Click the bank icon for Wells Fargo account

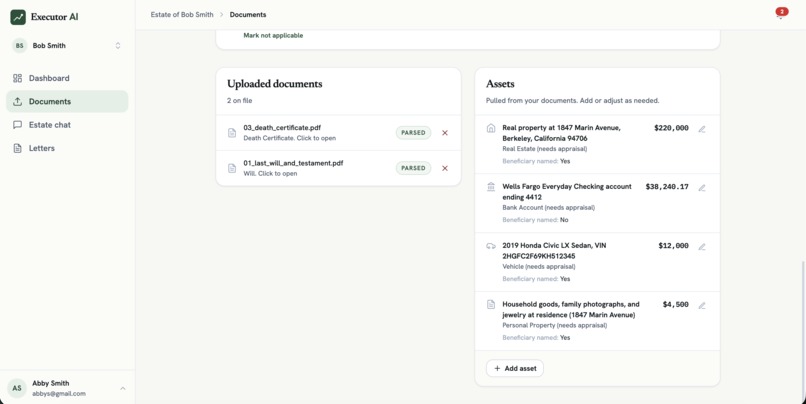point(491,187)
